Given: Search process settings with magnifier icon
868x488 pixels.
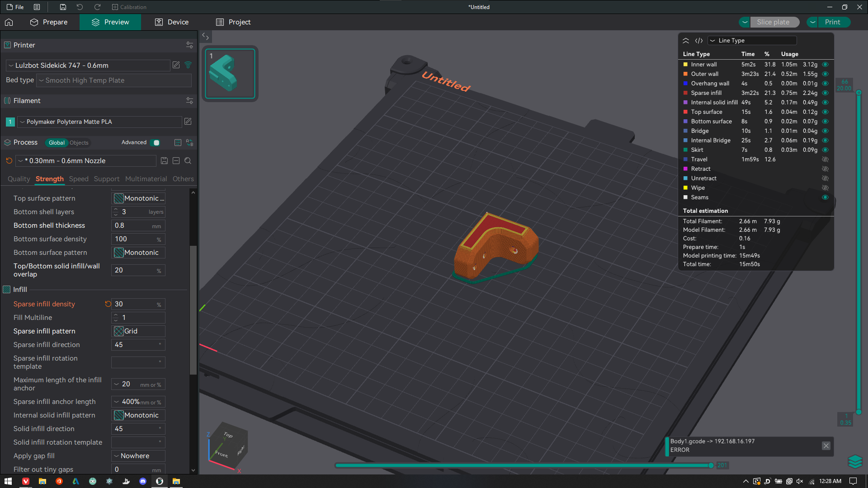Looking at the screenshot, I should pyautogui.click(x=188, y=161).
